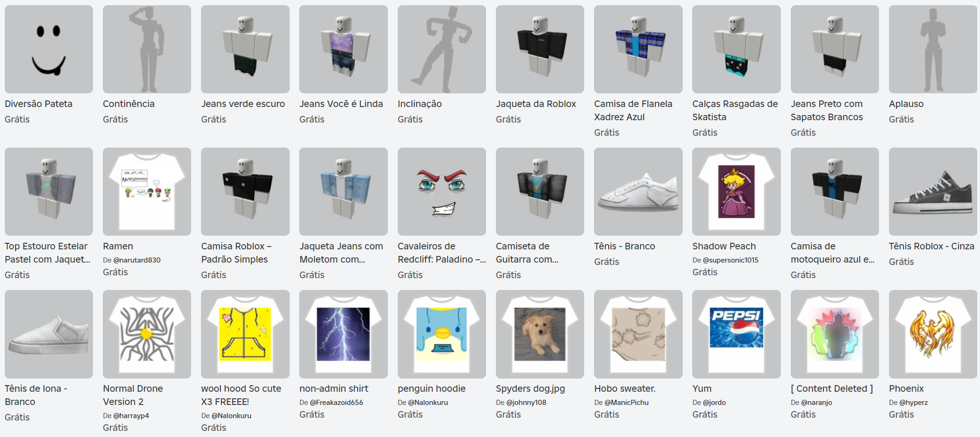Click the non-admin shirt lightning thumbnail
Viewport: 980px width, 437px height.
(x=343, y=334)
